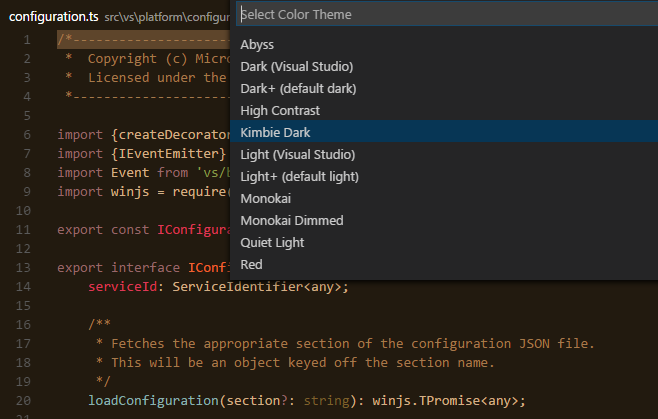The height and width of the screenshot is (419, 658).
Task: Place cursor on loadConfiguration method name
Action: tap(153, 401)
